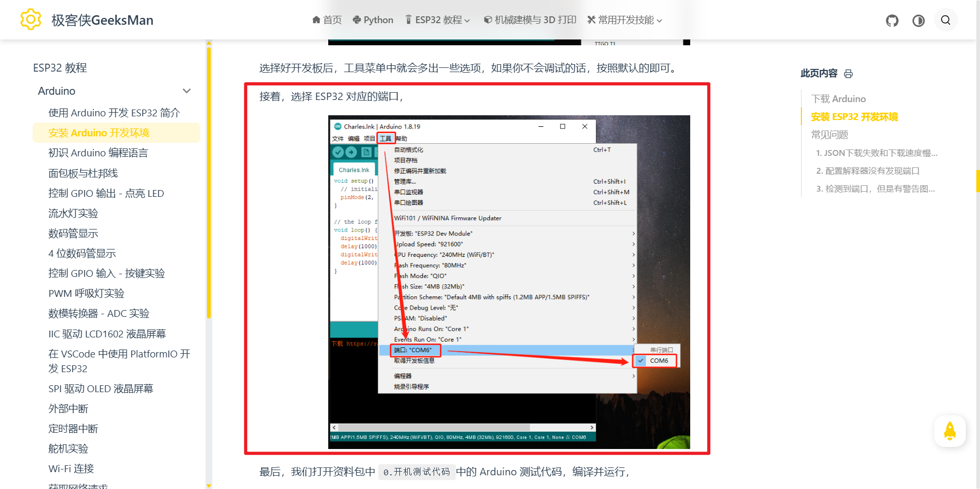Click the rocket back-to-top button
Image resolution: width=980 pixels, height=489 pixels.
[x=950, y=431]
